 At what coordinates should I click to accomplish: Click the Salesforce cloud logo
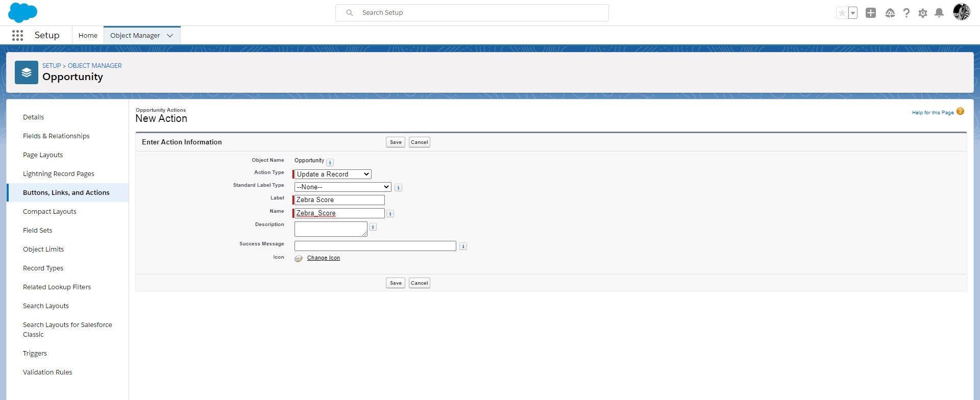(23, 13)
